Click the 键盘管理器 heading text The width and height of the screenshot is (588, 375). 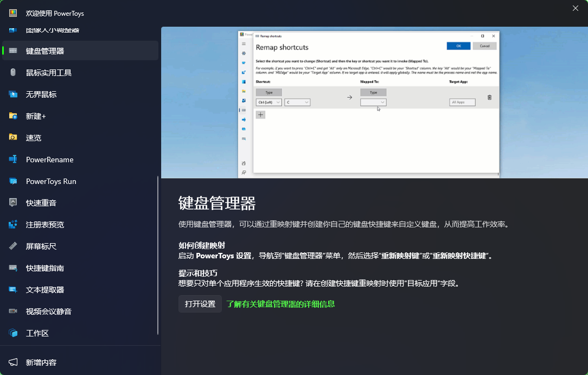[217, 204]
